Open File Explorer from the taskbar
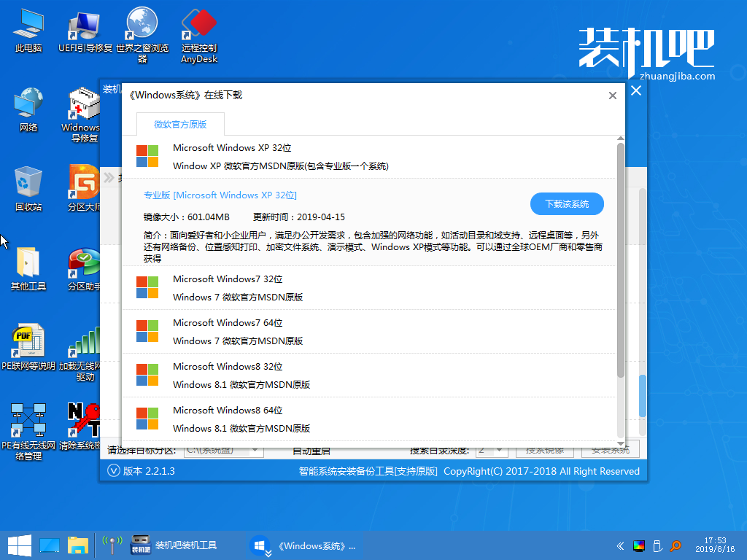The image size is (747, 560). [78, 545]
